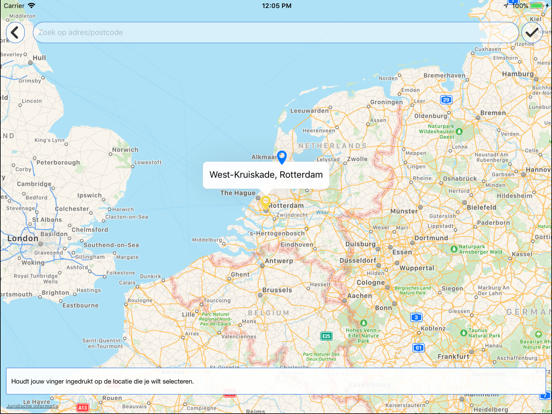Click the Bielefeld city label
Viewport: 552px width, 414px height.
481,207
